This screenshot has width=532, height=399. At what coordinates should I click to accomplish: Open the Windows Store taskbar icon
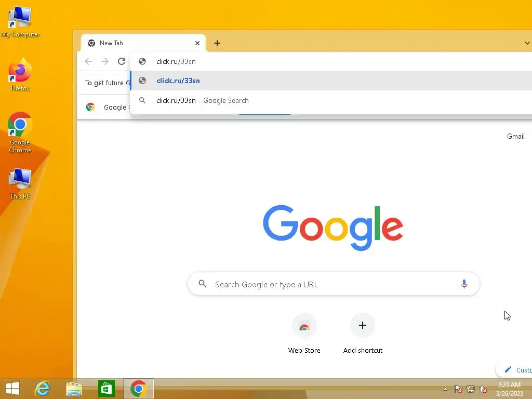click(x=106, y=389)
